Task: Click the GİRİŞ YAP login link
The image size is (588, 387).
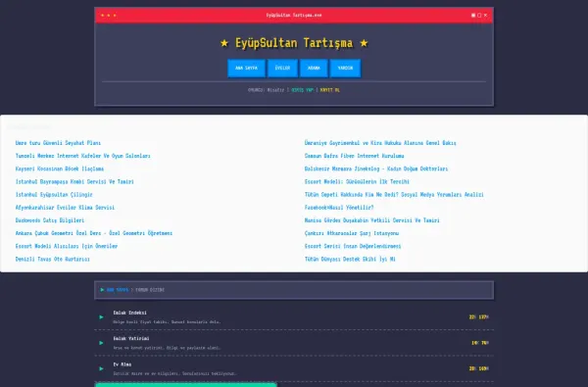Action: [x=303, y=90]
